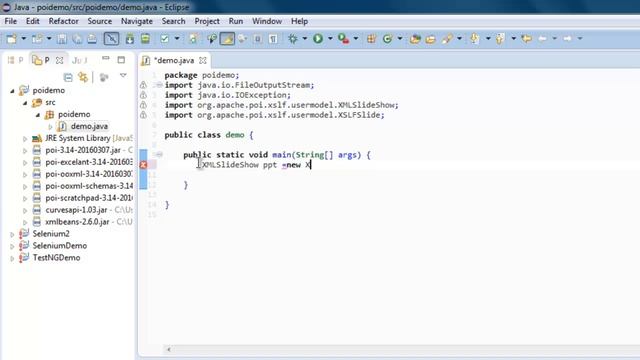This screenshot has width=640, height=360.
Task: Click the green downward arrow toolbar icon
Action: pos(130,39)
